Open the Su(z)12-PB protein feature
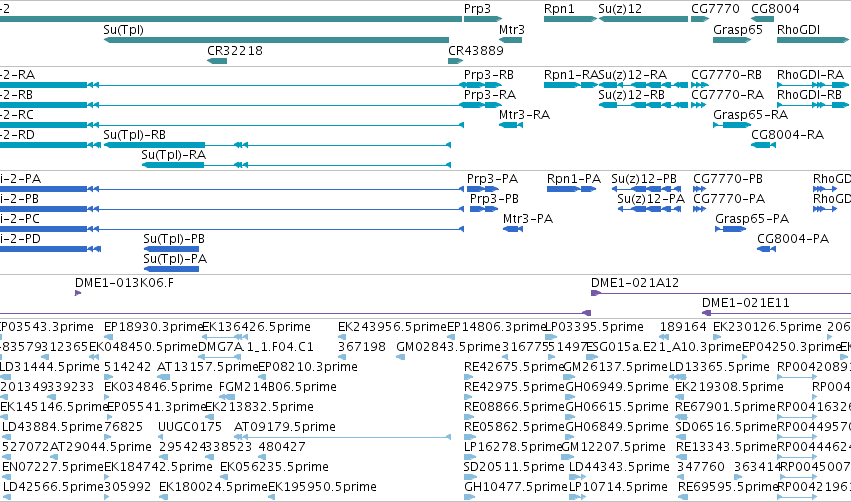 click(644, 179)
